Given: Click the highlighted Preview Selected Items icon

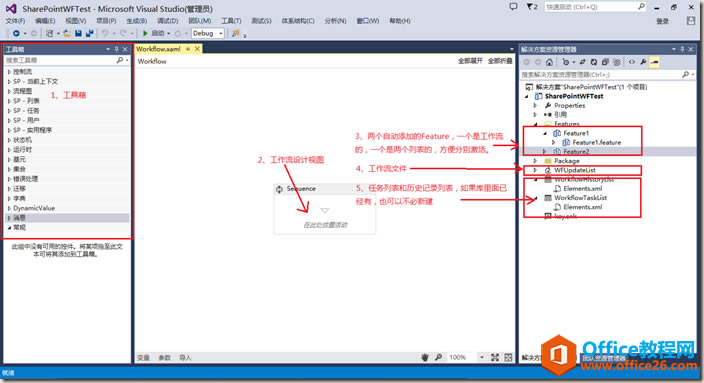Looking at the screenshot, I should 655,62.
